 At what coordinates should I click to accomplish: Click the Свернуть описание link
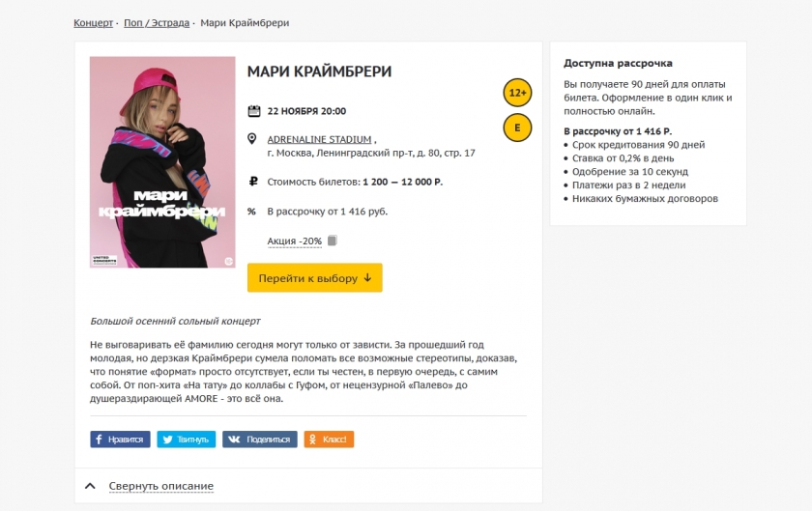click(160, 486)
